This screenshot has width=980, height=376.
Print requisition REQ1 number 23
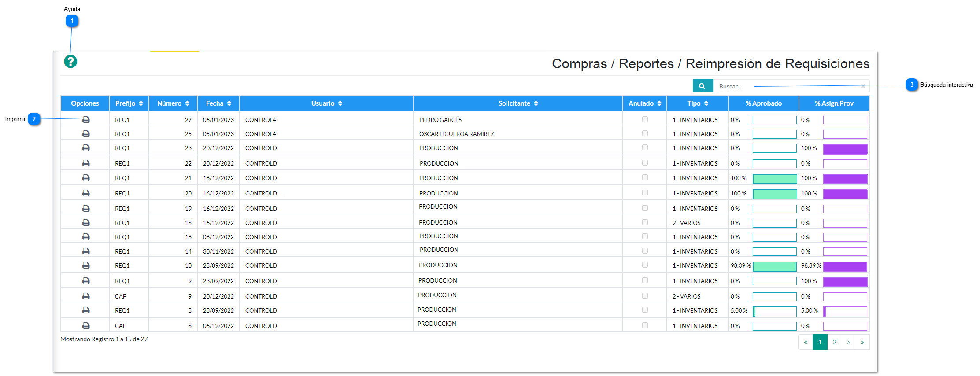pyautogui.click(x=86, y=148)
